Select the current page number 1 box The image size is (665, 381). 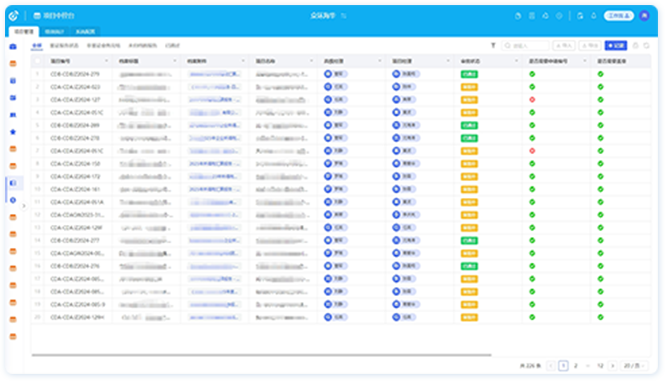pyautogui.click(x=563, y=365)
